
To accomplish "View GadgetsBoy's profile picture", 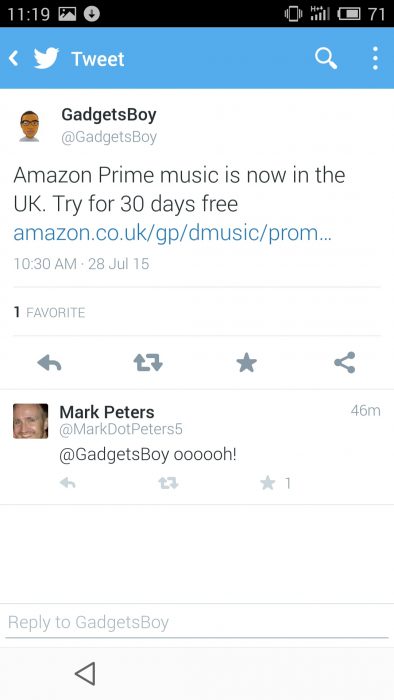I will (x=29, y=126).
